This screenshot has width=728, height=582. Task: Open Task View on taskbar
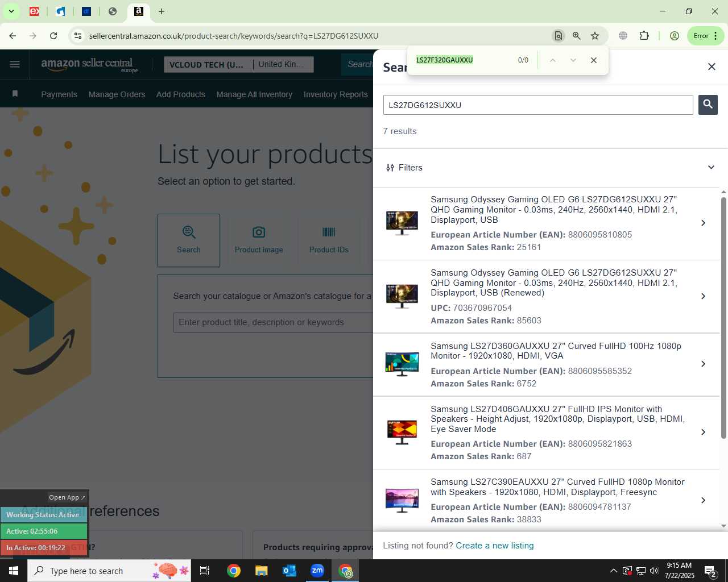click(x=205, y=571)
